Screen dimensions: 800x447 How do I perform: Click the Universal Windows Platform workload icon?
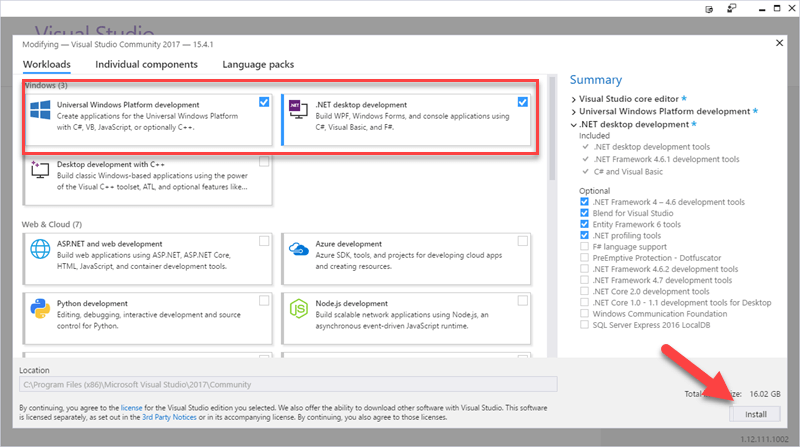point(41,110)
